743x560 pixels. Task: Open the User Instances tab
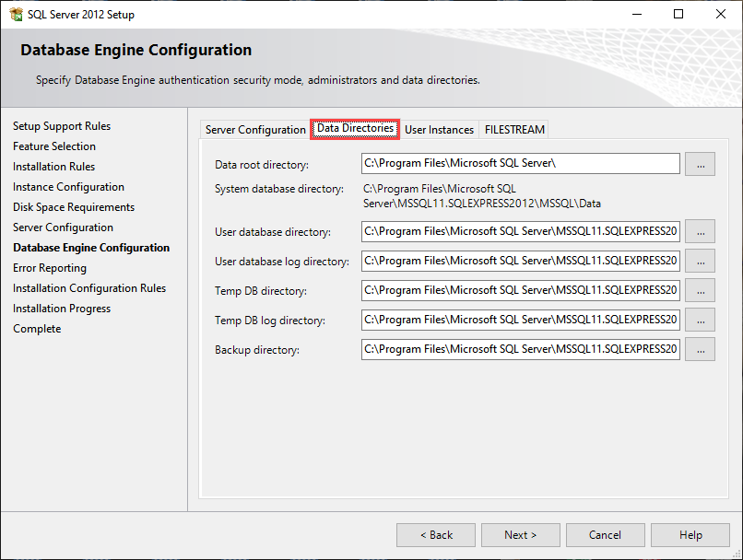(439, 130)
